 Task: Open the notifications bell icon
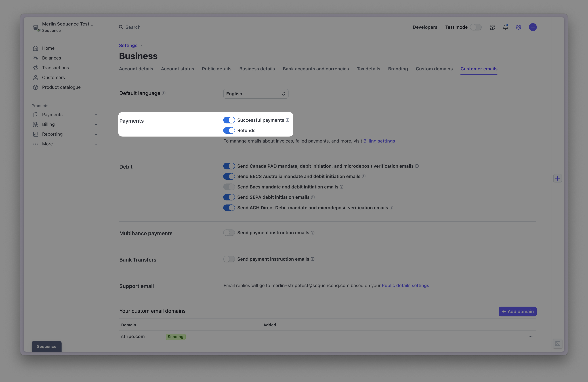point(505,27)
